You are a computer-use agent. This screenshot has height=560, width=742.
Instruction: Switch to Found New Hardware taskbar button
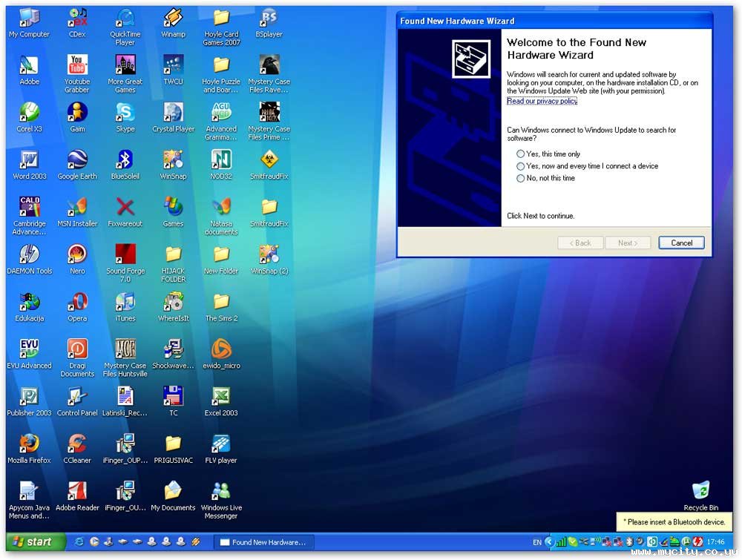tap(263, 542)
